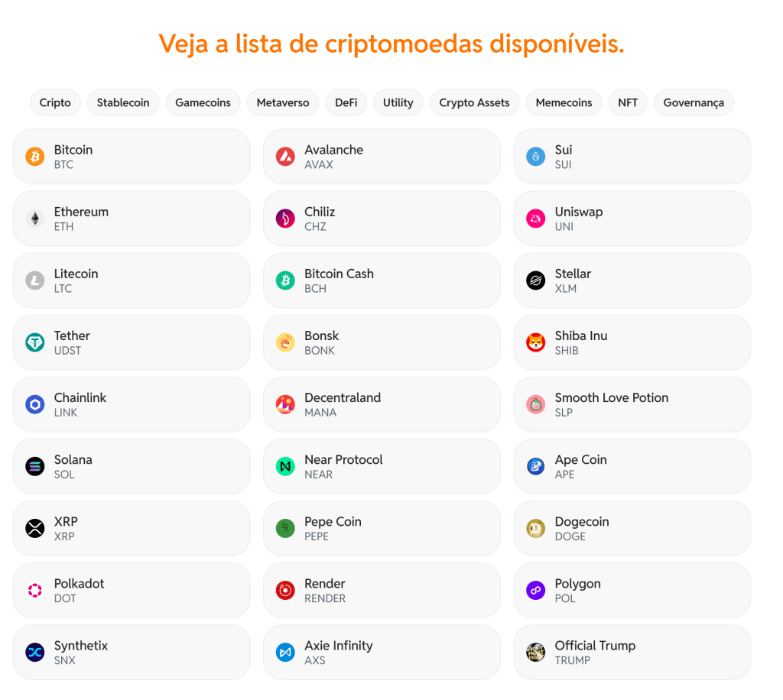Open the Official Trump coin card
783x700 pixels.
point(632,652)
